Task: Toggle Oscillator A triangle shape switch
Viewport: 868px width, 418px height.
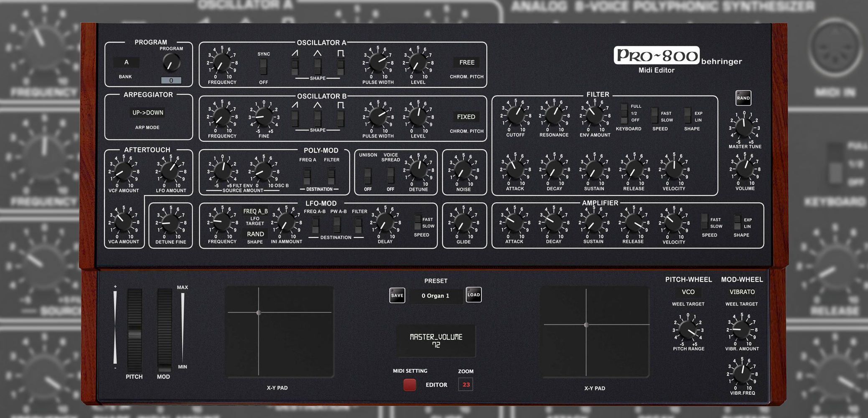Action: [318, 67]
